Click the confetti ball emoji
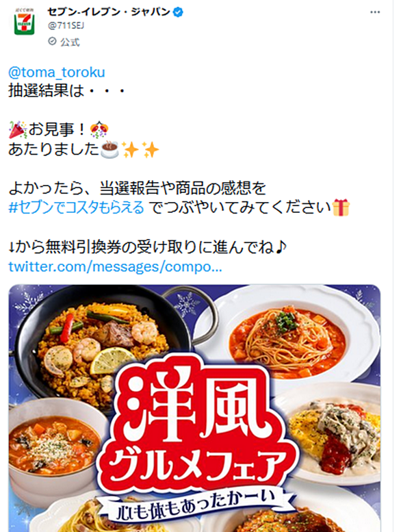 coord(99,130)
